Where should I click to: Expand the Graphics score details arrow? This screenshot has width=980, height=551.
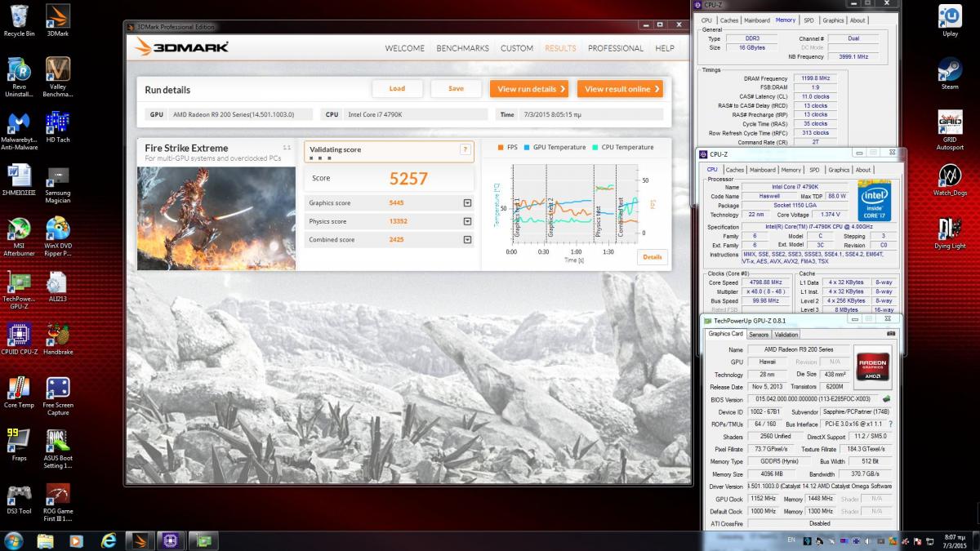(467, 202)
